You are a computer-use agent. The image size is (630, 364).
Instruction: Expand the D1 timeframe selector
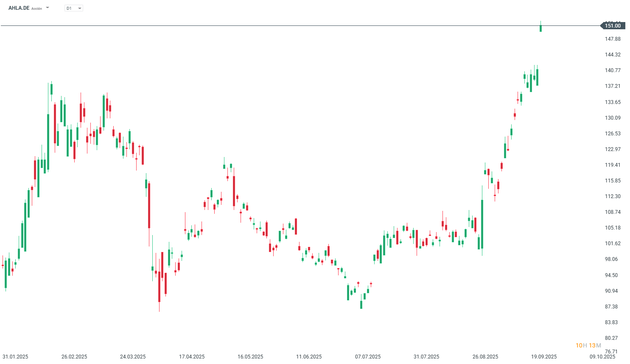tap(74, 8)
